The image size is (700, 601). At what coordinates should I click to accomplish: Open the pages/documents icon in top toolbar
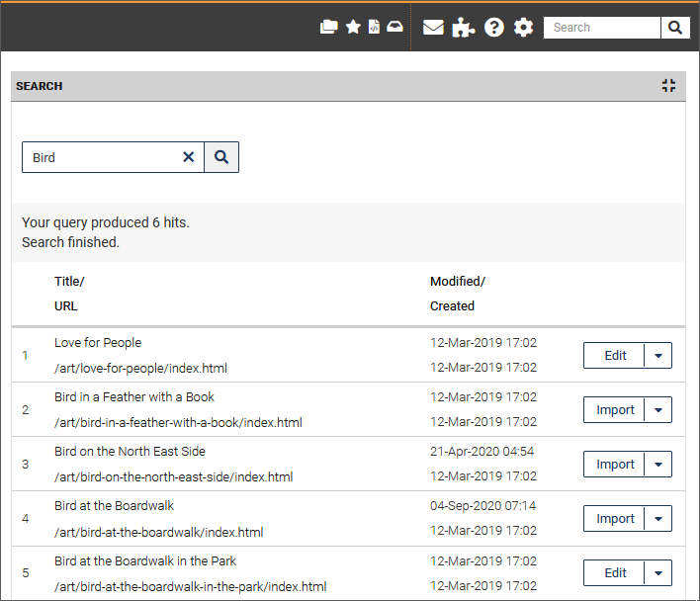(x=329, y=28)
